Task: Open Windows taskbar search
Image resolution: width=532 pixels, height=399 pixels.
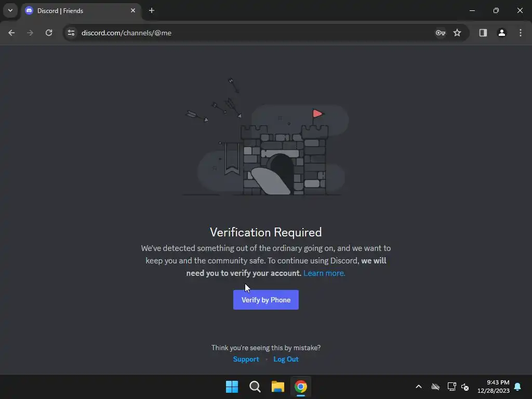Action: (x=255, y=387)
